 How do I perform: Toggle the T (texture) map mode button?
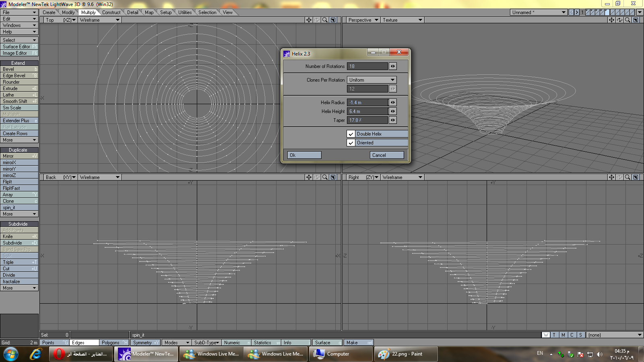554,335
